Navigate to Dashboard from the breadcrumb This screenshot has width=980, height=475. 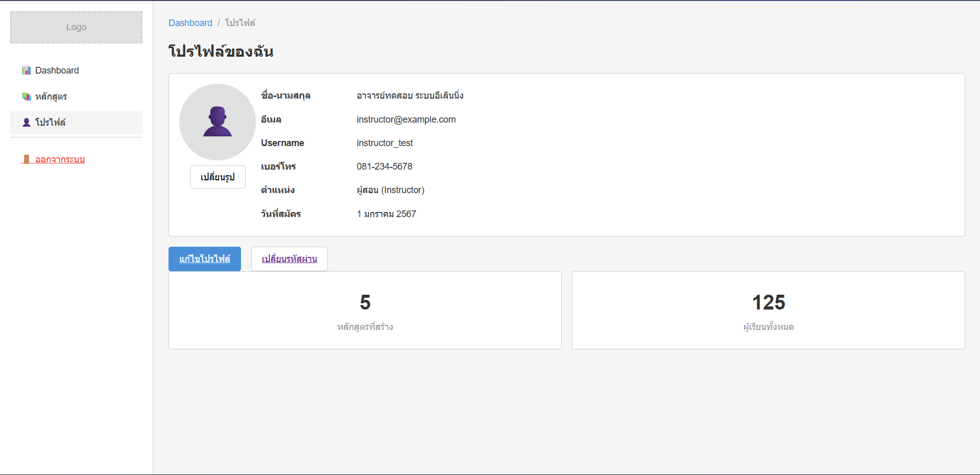(x=190, y=23)
